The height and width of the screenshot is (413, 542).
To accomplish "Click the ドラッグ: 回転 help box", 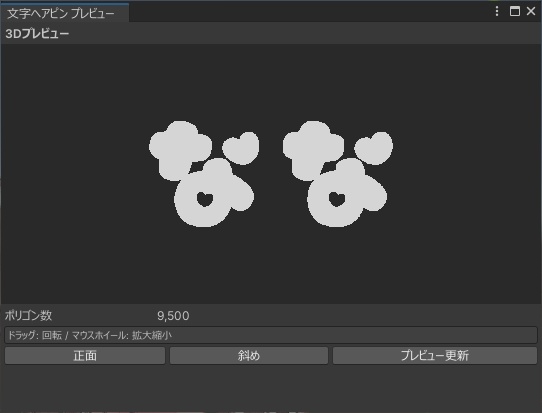I will pos(271,335).
